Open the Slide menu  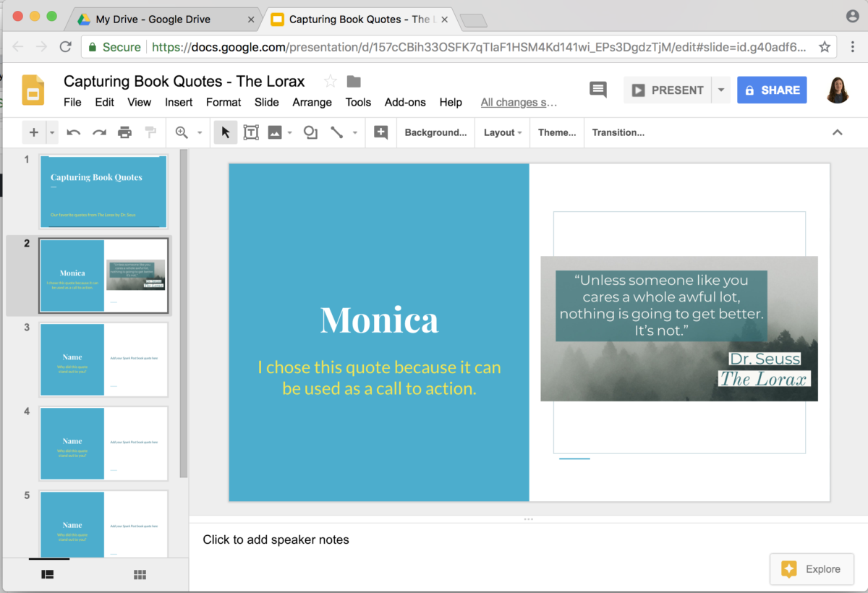click(266, 102)
